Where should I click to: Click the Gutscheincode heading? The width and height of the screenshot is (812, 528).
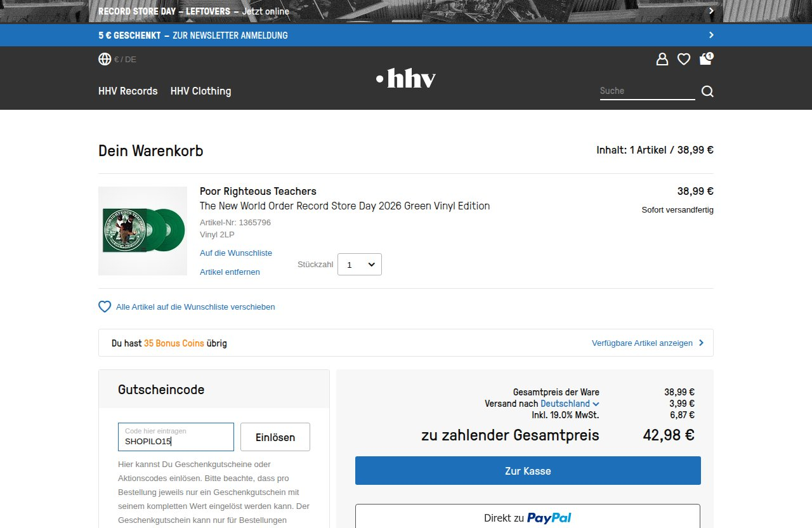point(161,390)
